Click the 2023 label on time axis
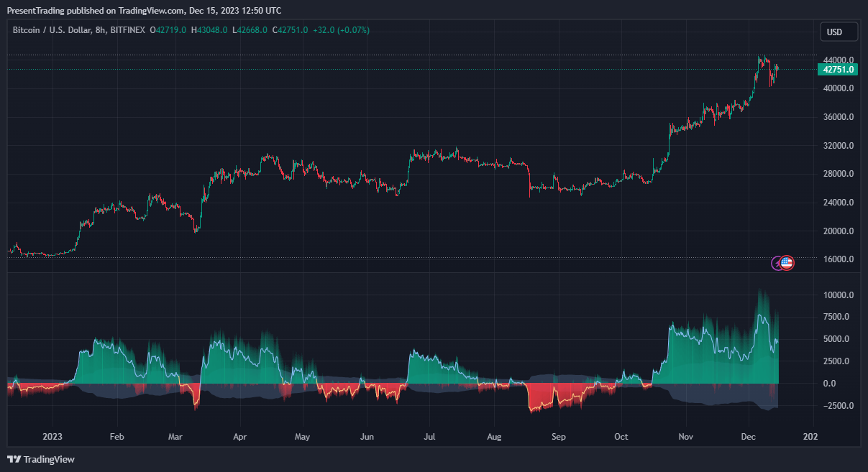Viewport: 868px width, 472px height. (x=53, y=437)
